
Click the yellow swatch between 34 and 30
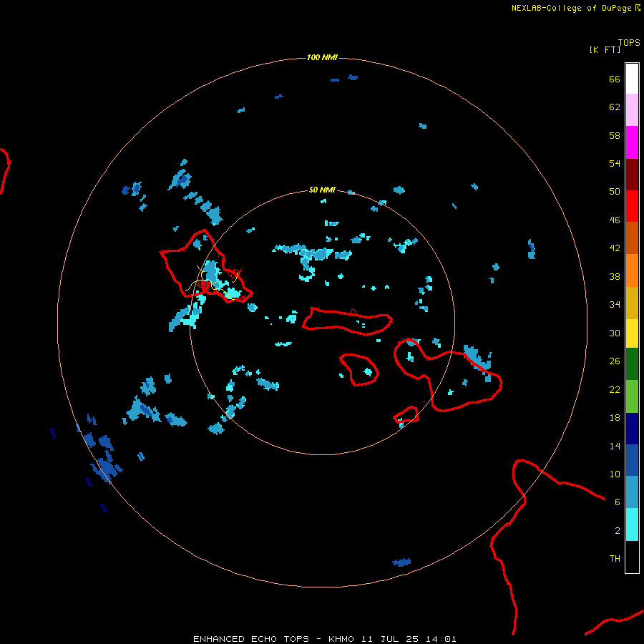click(x=632, y=333)
